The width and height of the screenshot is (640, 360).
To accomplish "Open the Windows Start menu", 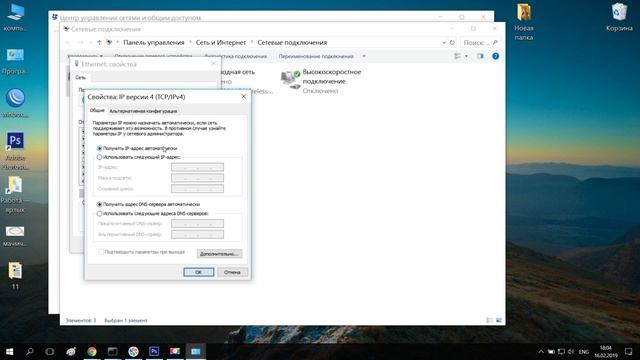I will [x=9, y=351].
